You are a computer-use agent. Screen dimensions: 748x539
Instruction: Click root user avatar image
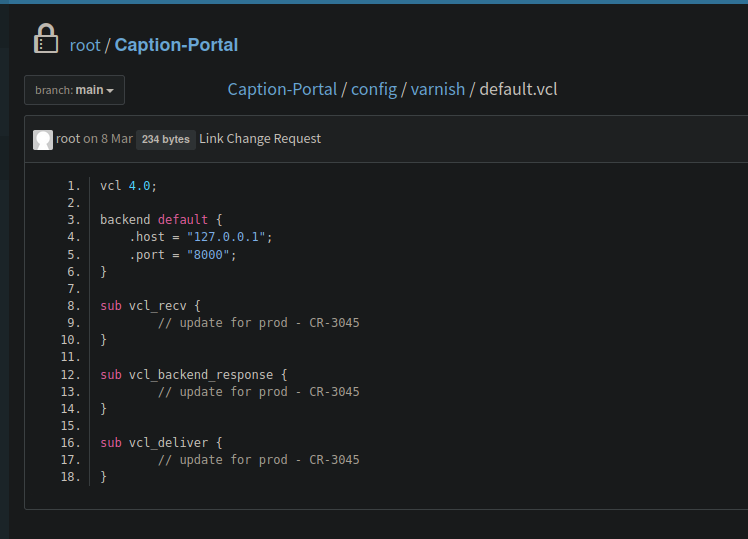pos(43,140)
